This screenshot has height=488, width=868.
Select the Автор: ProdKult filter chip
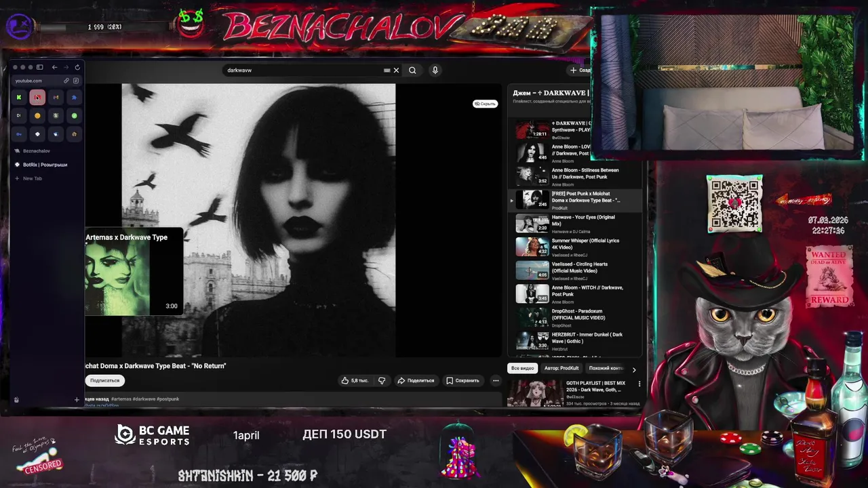[561, 369]
